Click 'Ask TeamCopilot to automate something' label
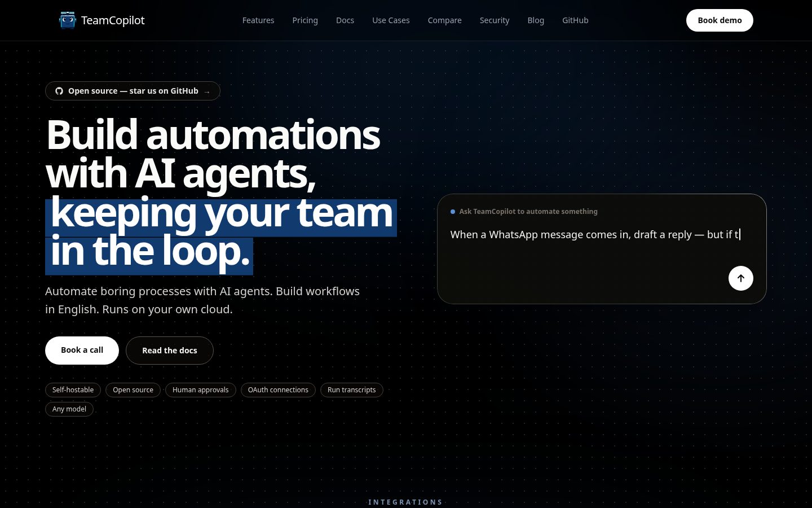812x508 pixels. click(528, 212)
